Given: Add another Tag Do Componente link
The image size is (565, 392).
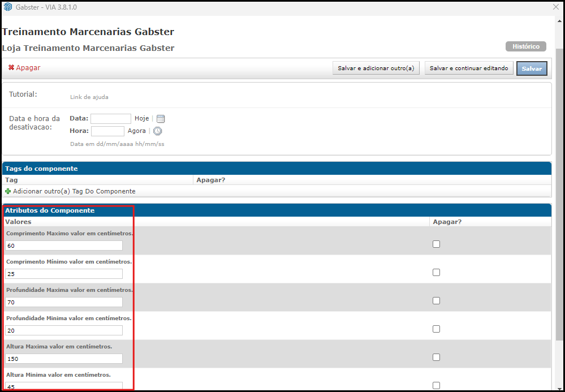Looking at the screenshot, I should tap(74, 191).
